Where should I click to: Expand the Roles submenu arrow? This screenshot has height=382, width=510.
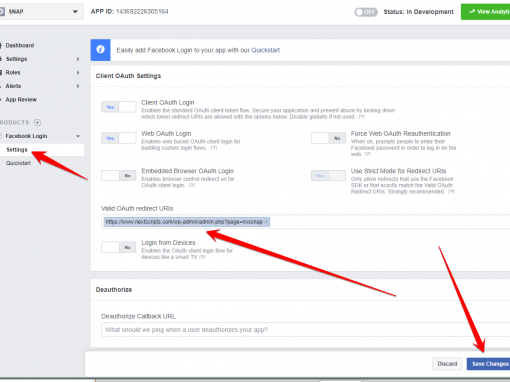tap(78, 72)
